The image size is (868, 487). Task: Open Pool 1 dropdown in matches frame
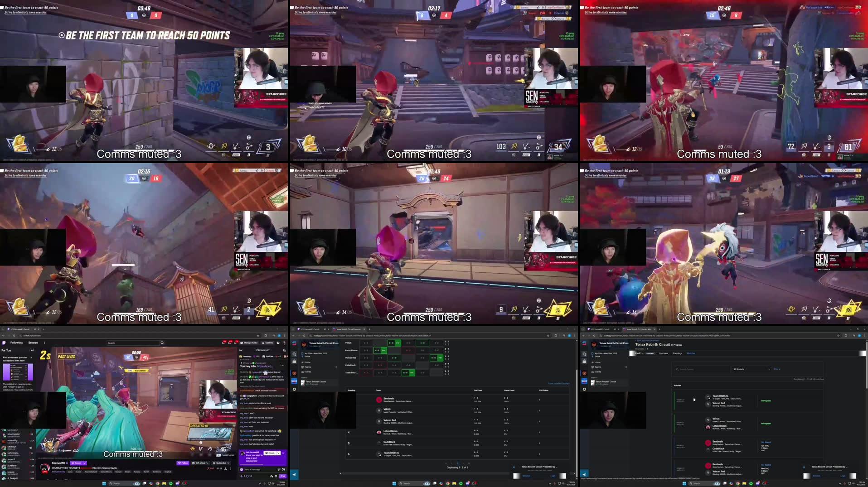click(x=640, y=353)
